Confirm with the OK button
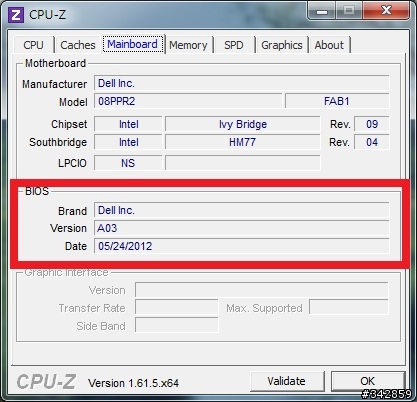This screenshot has width=417, height=402. pyautogui.click(x=368, y=381)
